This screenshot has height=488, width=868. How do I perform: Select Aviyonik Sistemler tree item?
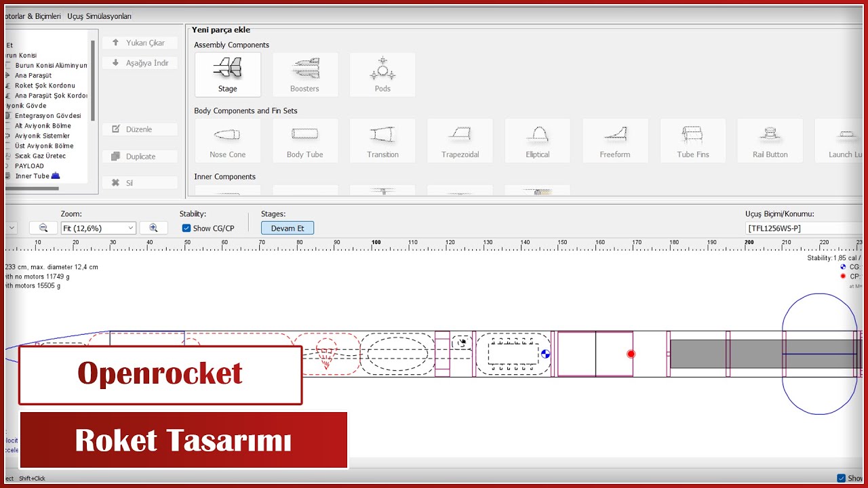(42, 136)
